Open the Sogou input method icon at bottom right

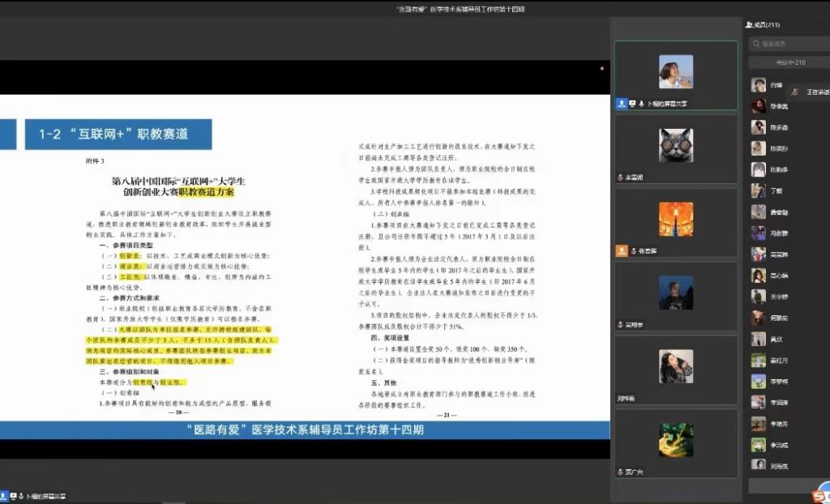(820, 496)
